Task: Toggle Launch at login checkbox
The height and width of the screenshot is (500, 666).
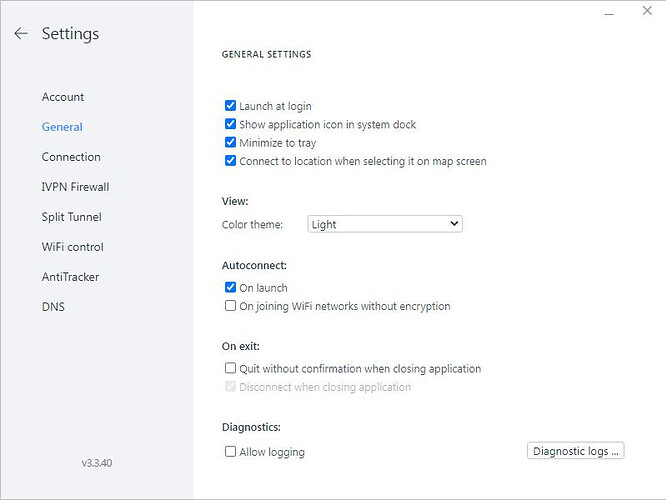Action: click(231, 106)
